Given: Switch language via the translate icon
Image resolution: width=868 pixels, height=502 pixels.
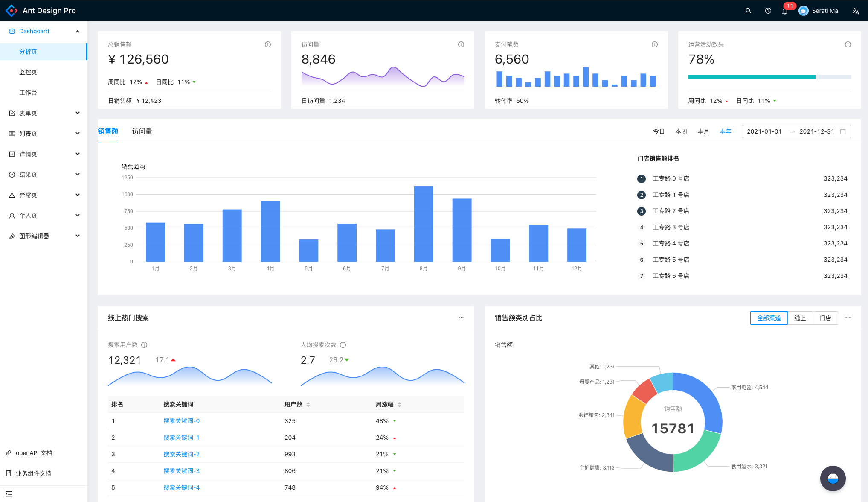Looking at the screenshot, I should click(856, 10).
